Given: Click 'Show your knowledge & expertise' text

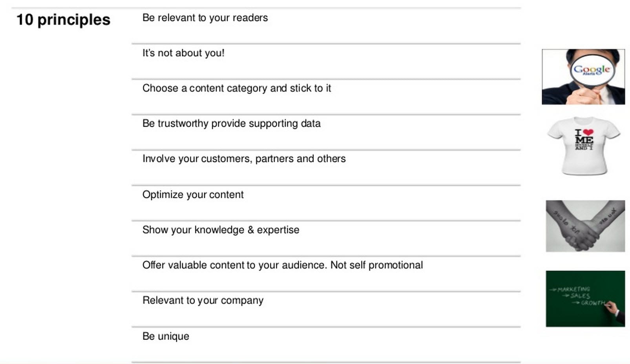Looking at the screenshot, I should tap(221, 230).
